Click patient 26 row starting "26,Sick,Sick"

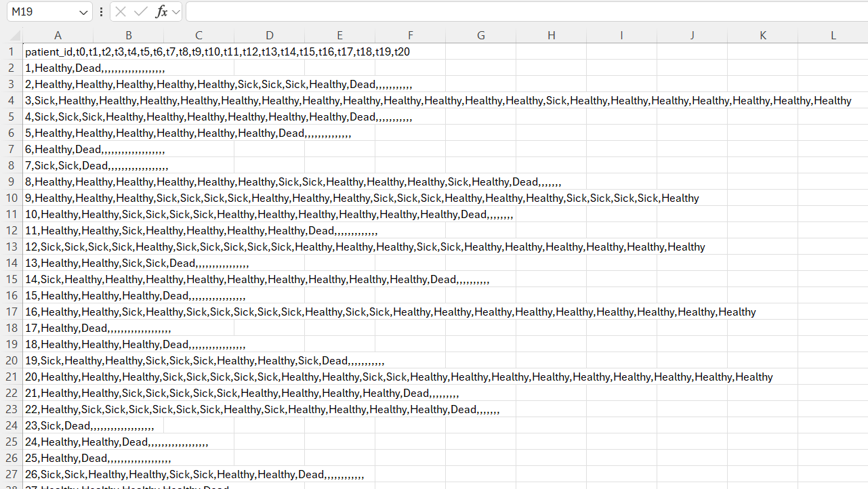click(x=194, y=474)
